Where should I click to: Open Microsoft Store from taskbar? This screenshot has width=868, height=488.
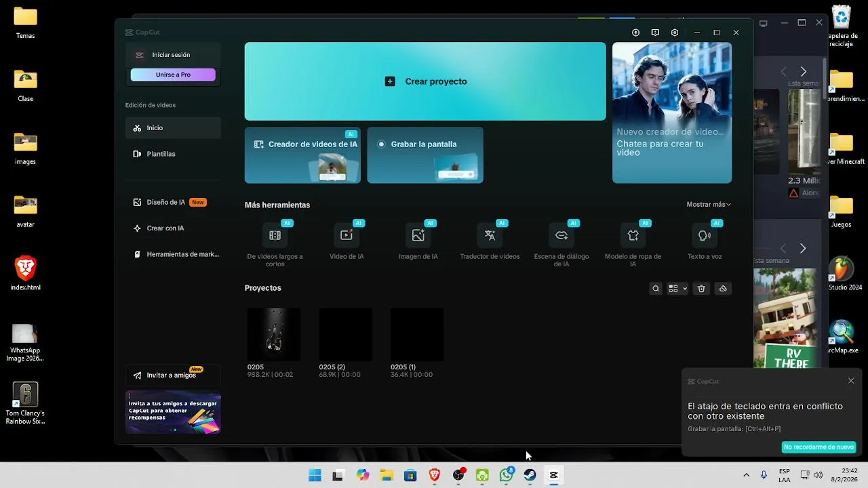pyautogui.click(x=410, y=475)
